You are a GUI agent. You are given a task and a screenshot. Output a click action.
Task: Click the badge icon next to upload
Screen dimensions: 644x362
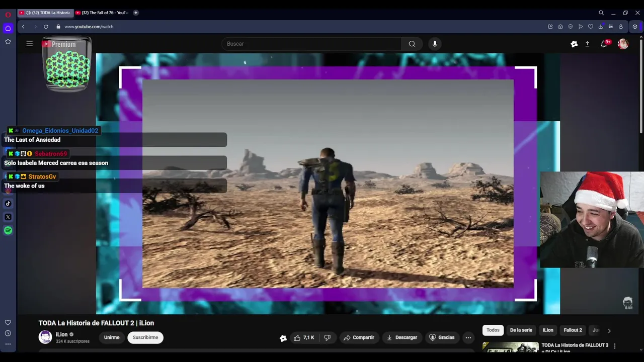[574, 44]
